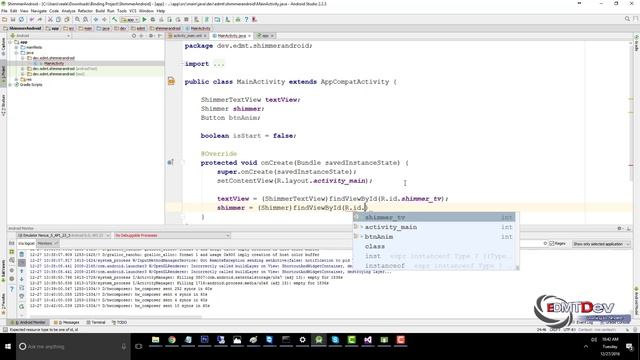The height and width of the screenshot is (360, 640).
Task: Click Android Monitor help question icon
Action: 12,289
